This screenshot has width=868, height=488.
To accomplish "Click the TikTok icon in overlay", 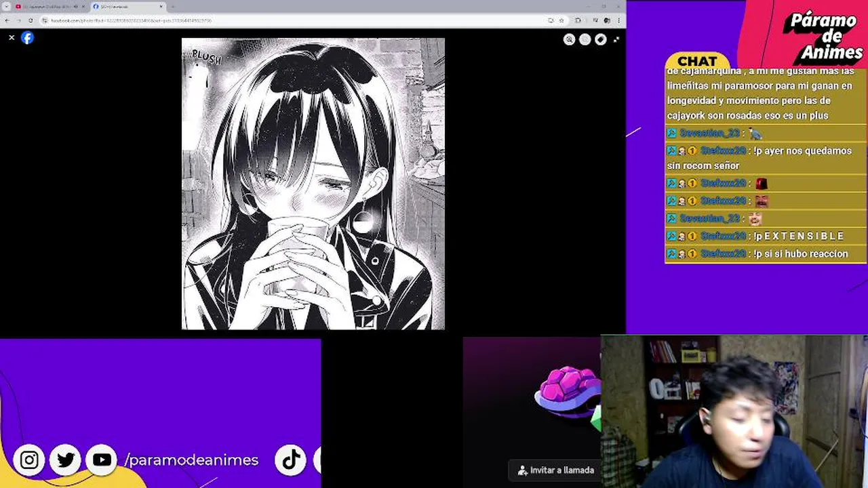I will pos(291,460).
